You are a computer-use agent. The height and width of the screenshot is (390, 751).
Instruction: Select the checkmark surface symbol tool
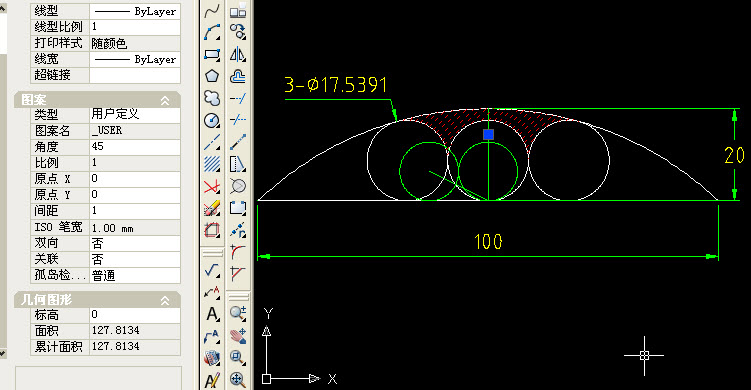point(212,270)
